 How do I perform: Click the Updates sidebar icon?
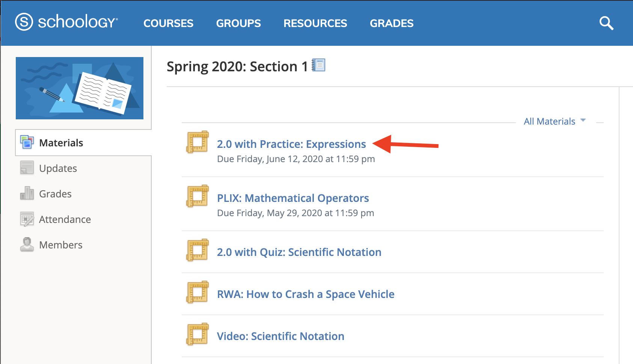coord(26,168)
